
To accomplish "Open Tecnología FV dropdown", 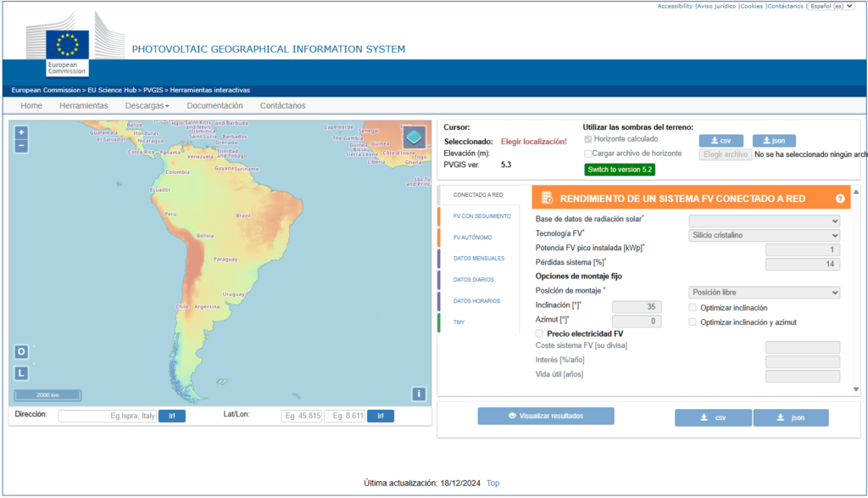I will (764, 236).
